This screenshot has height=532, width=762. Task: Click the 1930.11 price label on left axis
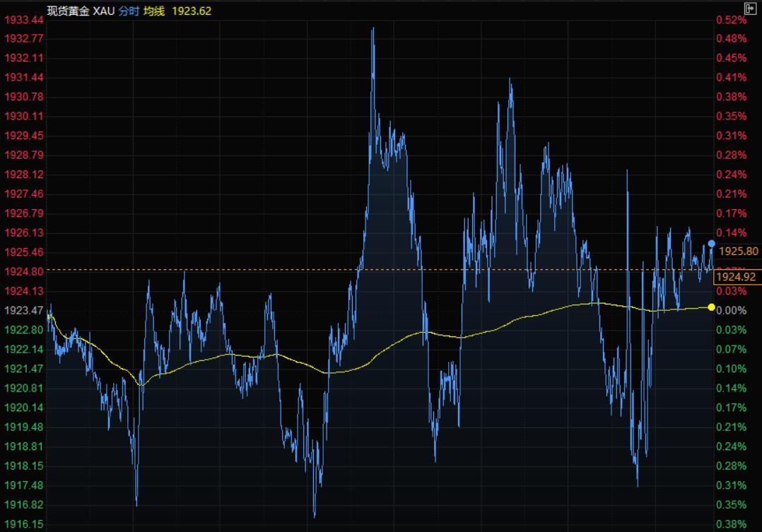click(x=24, y=116)
